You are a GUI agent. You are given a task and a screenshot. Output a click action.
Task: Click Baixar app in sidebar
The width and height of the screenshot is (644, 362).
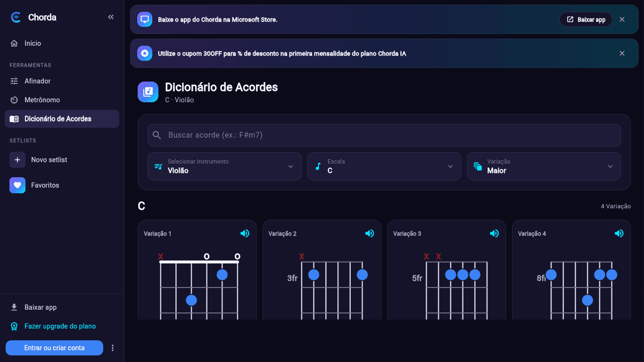pos(62,307)
